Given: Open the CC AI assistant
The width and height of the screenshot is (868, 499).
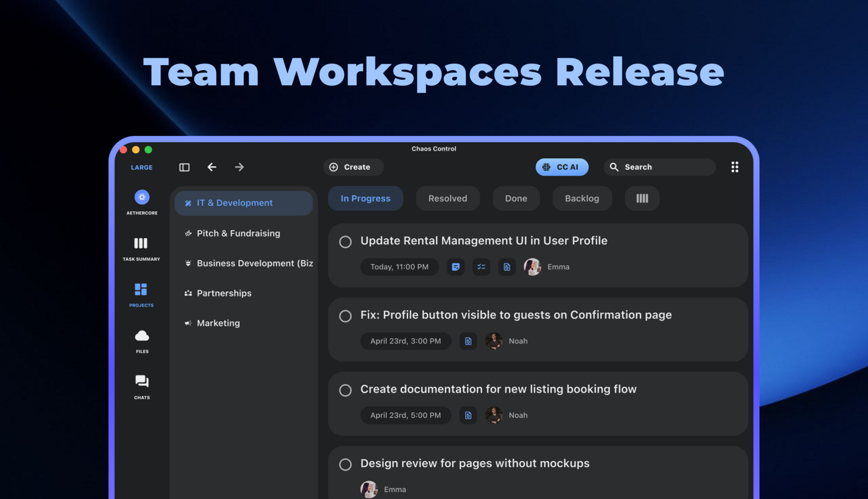Looking at the screenshot, I should (562, 167).
